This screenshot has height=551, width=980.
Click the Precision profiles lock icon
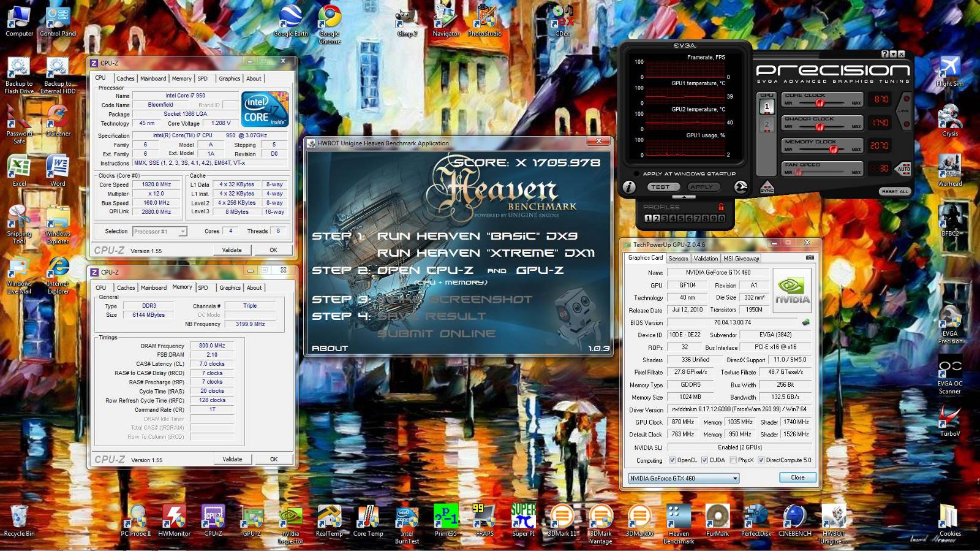721,207
